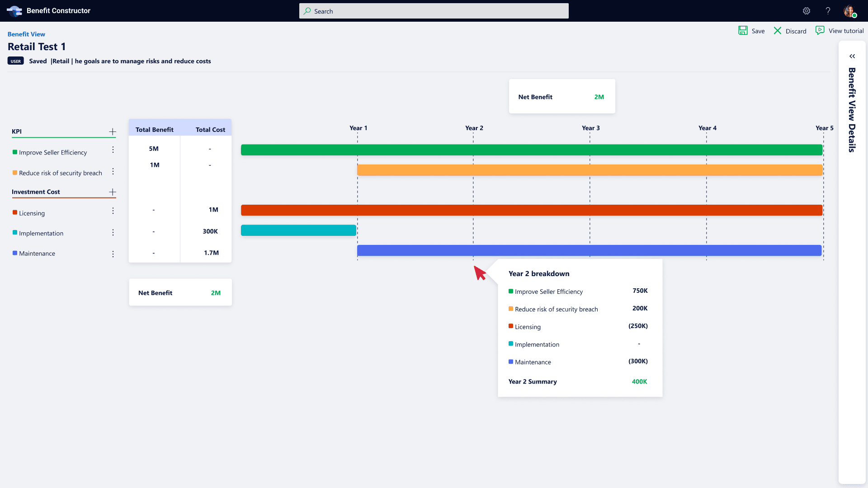This screenshot has height=488, width=868.
Task: Click the Save disk icon
Action: (743, 31)
